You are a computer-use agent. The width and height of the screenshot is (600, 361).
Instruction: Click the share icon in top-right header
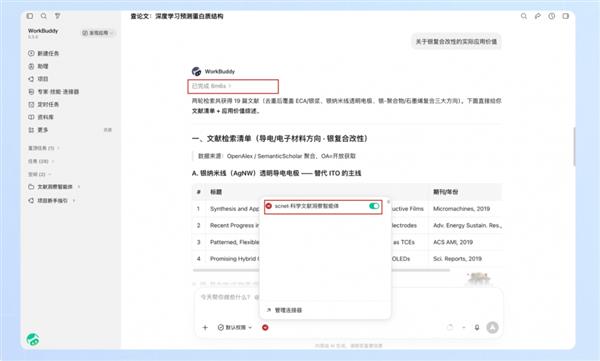click(538, 16)
